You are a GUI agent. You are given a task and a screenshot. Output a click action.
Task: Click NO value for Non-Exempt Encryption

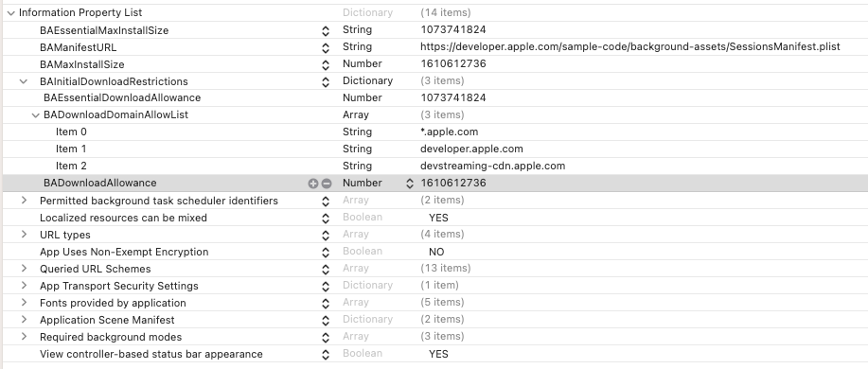[x=436, y=252]
